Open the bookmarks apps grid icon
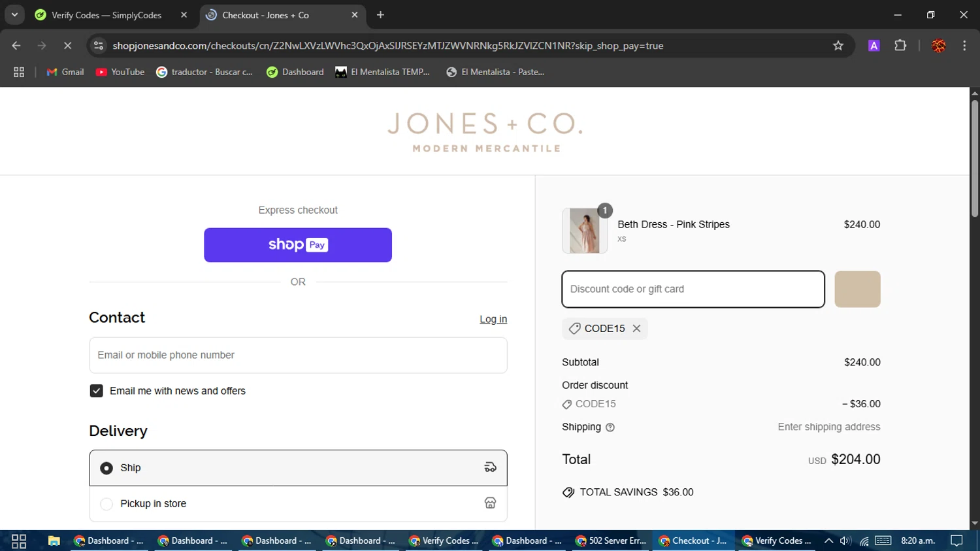Viewport: 980px width, 551px height. pyautogui.click(x=19, y=72)
